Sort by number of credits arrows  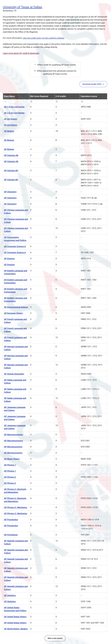coord(57,101)
